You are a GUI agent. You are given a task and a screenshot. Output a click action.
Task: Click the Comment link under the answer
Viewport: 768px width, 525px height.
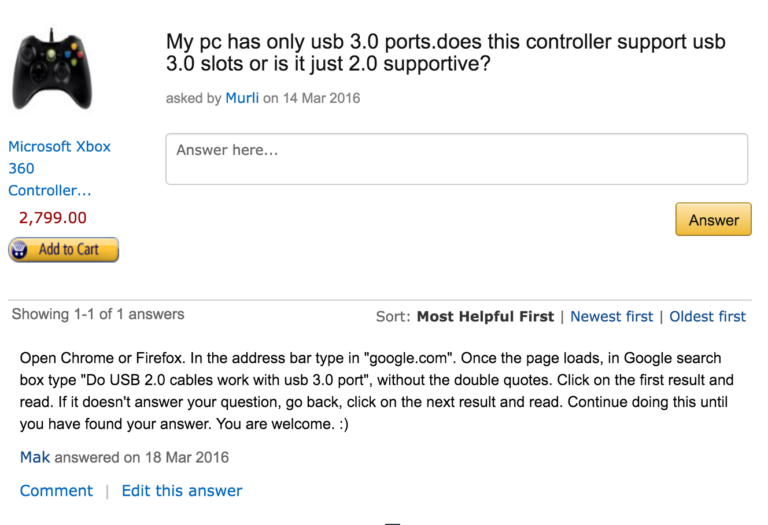[56, 491]
